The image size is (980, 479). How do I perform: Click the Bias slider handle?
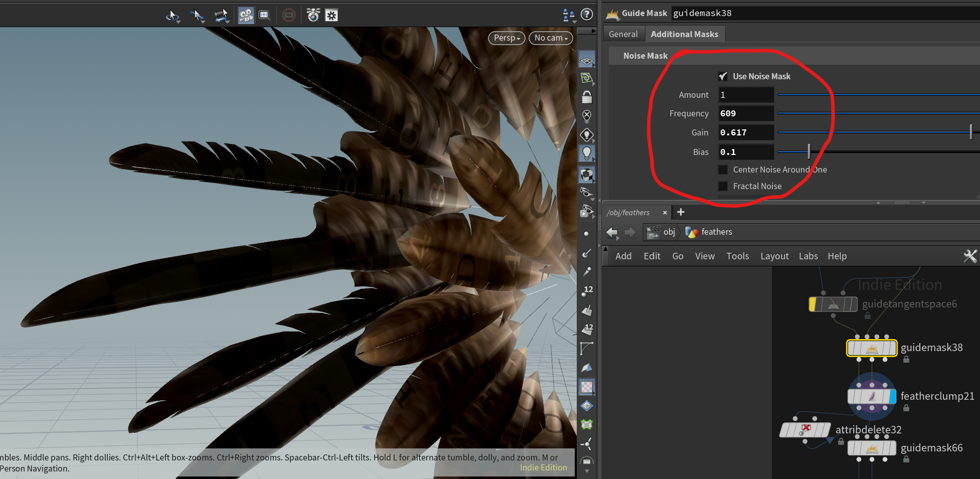point(808,151)
